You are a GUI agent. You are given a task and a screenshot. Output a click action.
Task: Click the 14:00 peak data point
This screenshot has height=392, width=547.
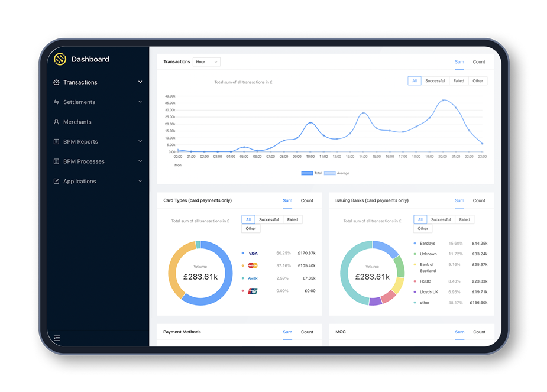point(363,113)
